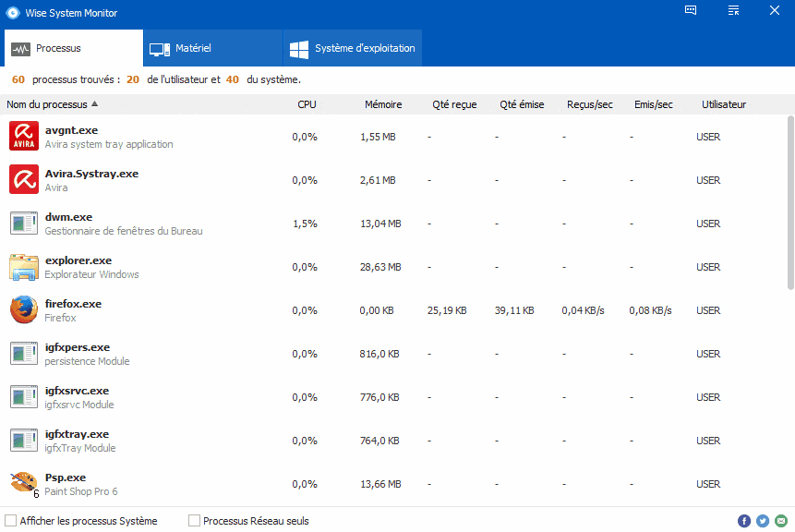Click firefox.exe's 0,04 KB/s receive rate
This screenshot has width=795, height=532.
point(583,310)
